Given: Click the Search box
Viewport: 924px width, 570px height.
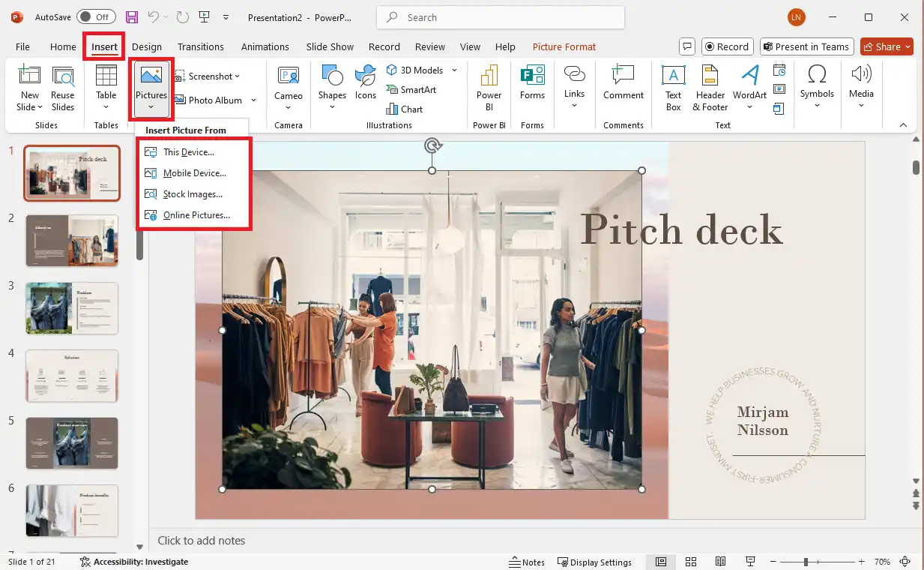Looking at the screenshot, I should click(501, 17).
